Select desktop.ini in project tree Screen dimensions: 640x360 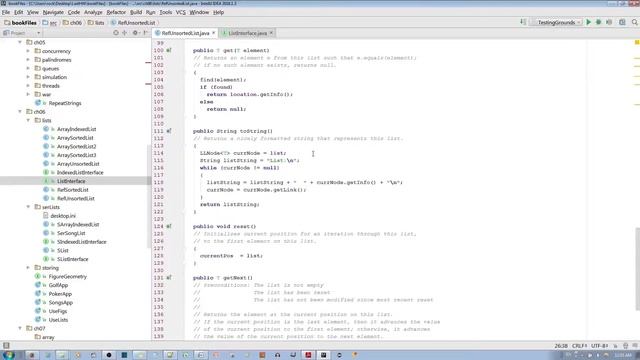(63, 216)
